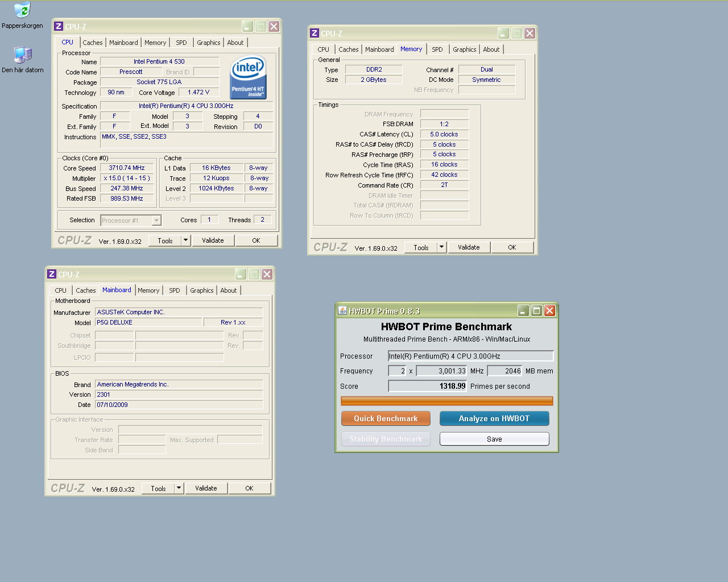Click Tools button in Memory window
The width and height of the screenshot is (728, 582).
point(421,247)
